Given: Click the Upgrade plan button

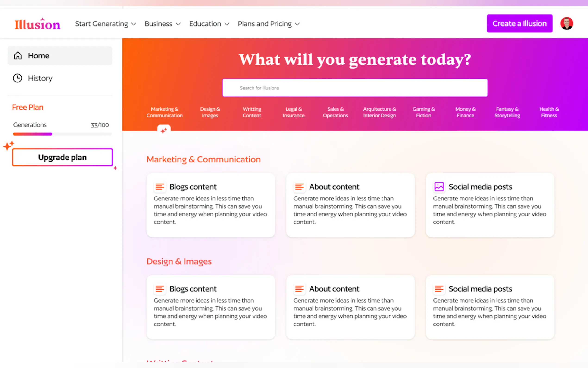Looking at the screenshot, I should [x=62, y=157].
